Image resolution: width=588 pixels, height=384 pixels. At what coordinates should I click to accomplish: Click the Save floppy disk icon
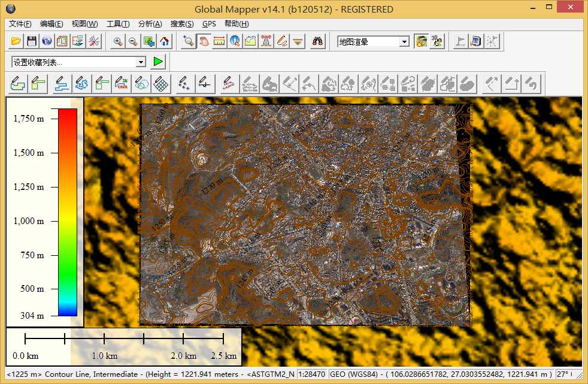pyautogui.click(x=31, y=41)
